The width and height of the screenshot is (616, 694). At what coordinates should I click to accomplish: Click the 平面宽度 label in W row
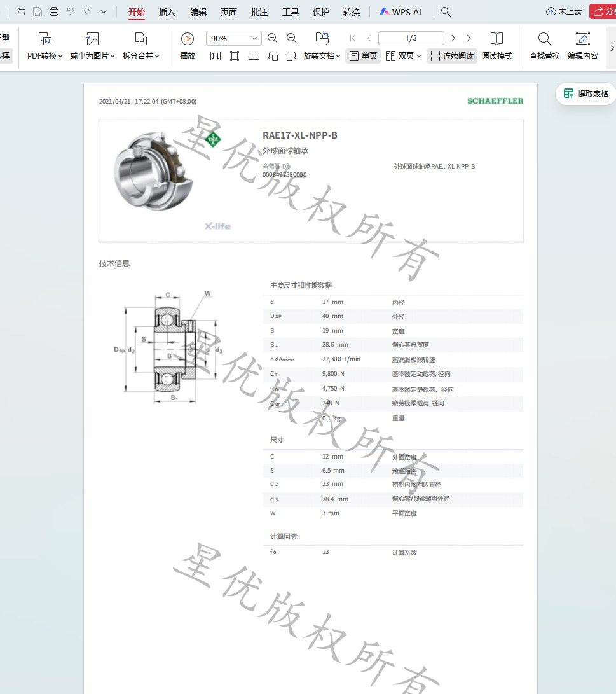[404, 513]
